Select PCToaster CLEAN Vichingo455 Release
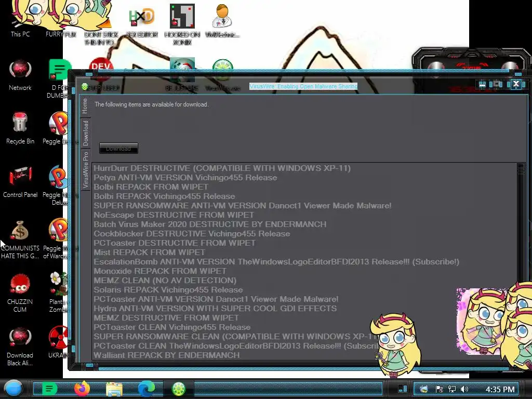The height and width of the screenshot is (399, 532). click(172, 327)
